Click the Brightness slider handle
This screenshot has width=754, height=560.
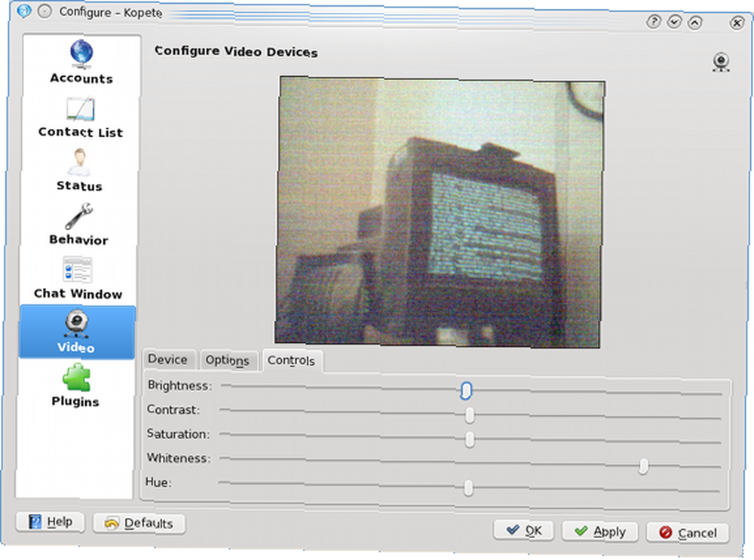pos(465,390)
